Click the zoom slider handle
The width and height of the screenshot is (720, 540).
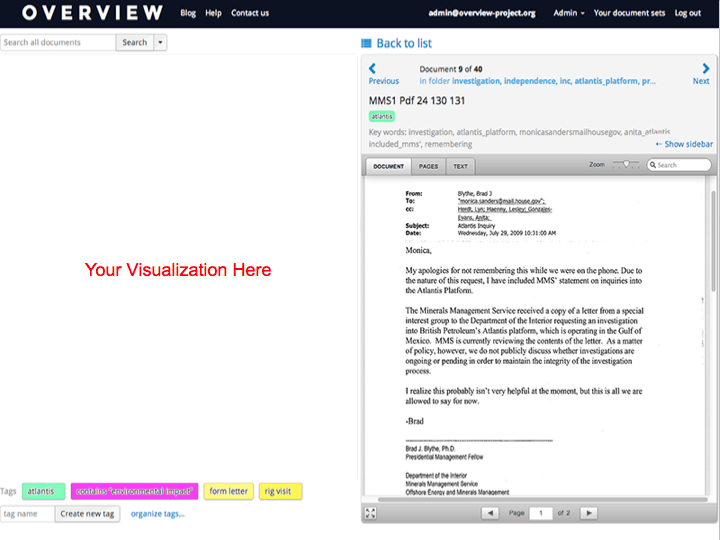625,164
